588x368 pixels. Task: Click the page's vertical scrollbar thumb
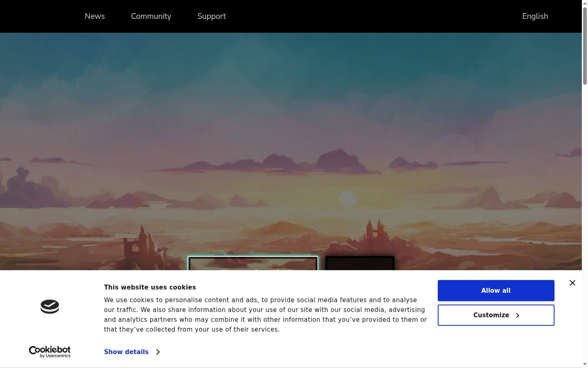pyautogui.click(x=585, y=46)
